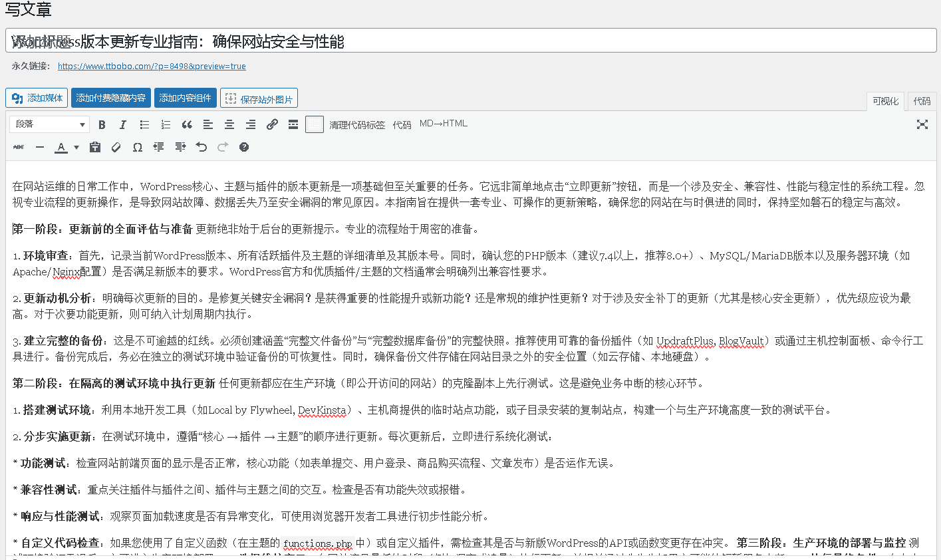
Task: Apply the current text color swatch
Action: coord(61,147)
